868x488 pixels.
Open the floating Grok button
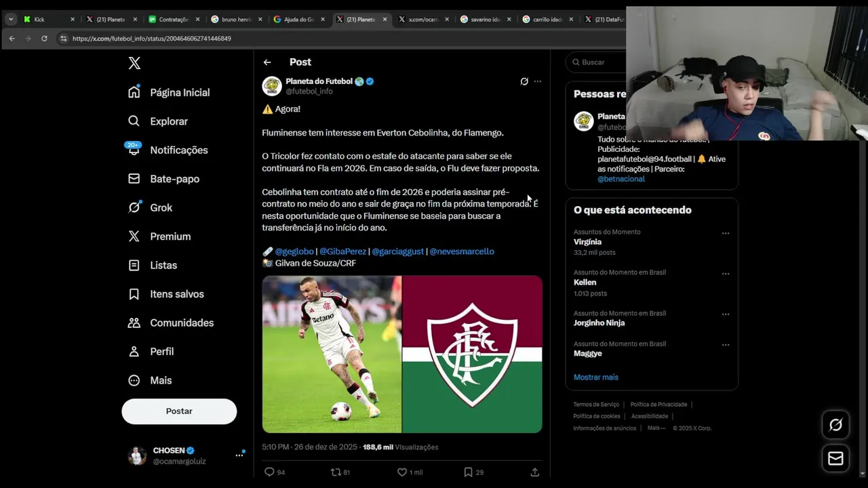click(835, 425)
